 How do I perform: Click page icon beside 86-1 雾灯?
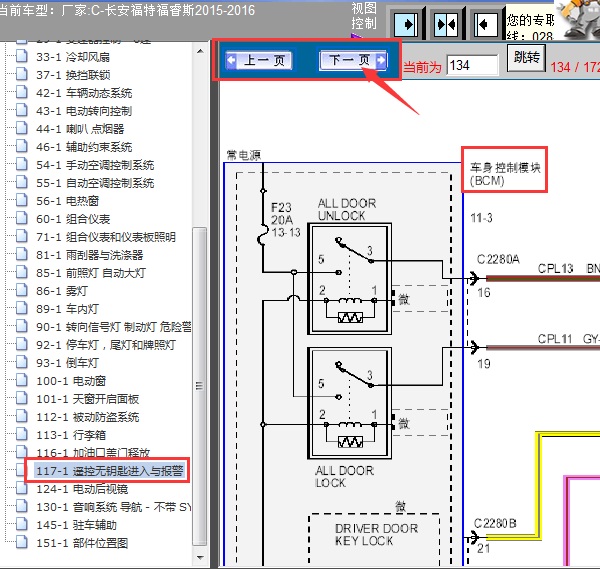tap(22, 290)
